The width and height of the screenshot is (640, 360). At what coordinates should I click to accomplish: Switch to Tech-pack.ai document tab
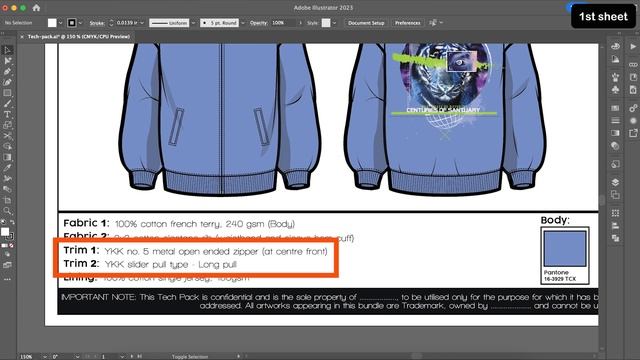click(79, 37)
